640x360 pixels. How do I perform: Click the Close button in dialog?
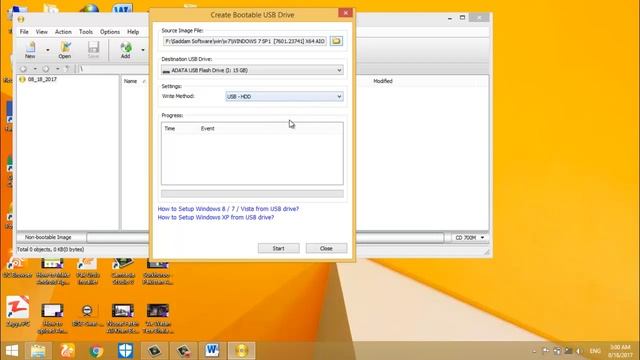click(x=326, y=248)
